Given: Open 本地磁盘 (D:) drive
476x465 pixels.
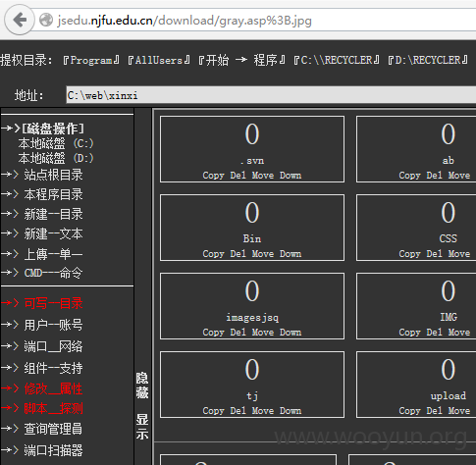Looking at the screenshot, I should (56, 158).
